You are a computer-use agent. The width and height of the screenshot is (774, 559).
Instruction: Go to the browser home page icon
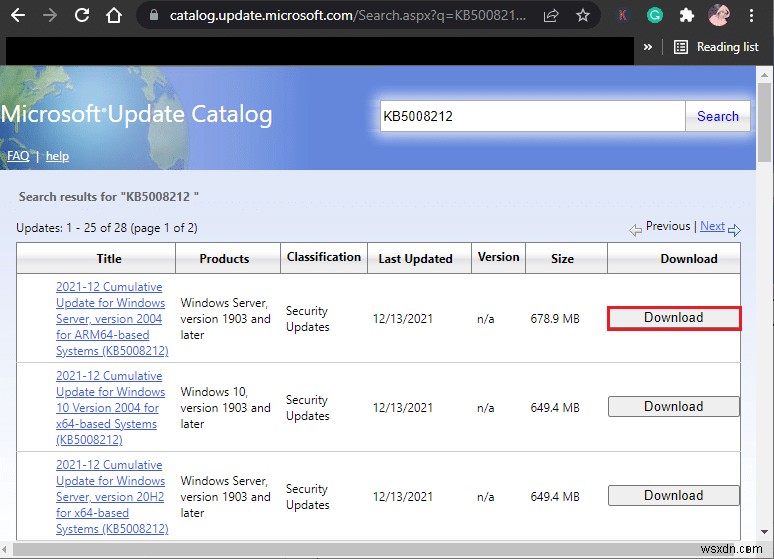pyautogui.click(x=115, y=16)
